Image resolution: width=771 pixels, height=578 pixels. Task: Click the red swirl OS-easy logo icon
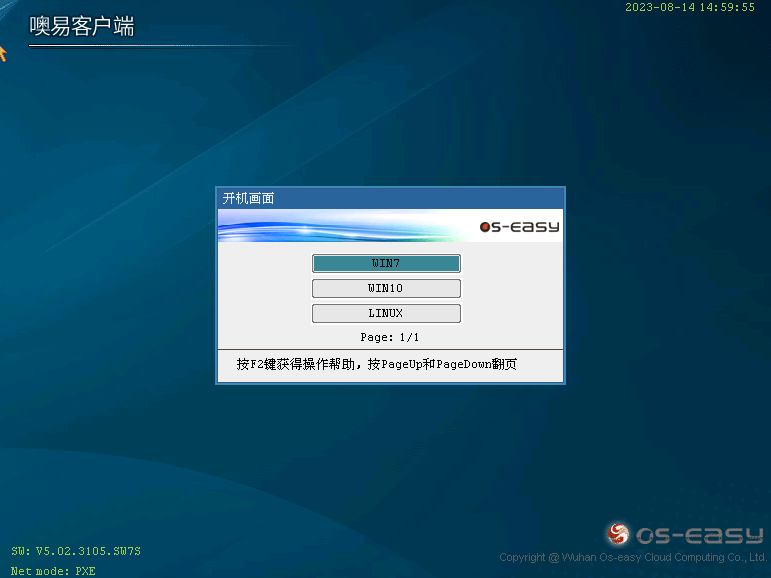pyautogui.click(x=620, y=534)
